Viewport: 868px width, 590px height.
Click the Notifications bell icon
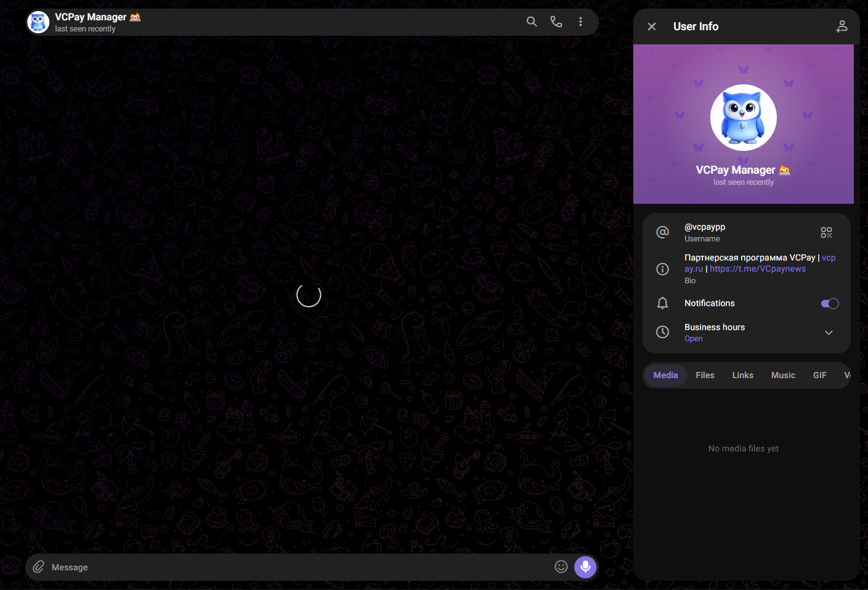tap(662, 303)
